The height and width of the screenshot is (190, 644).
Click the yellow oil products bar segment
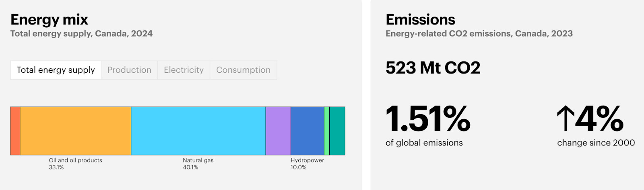pos(76,131)
